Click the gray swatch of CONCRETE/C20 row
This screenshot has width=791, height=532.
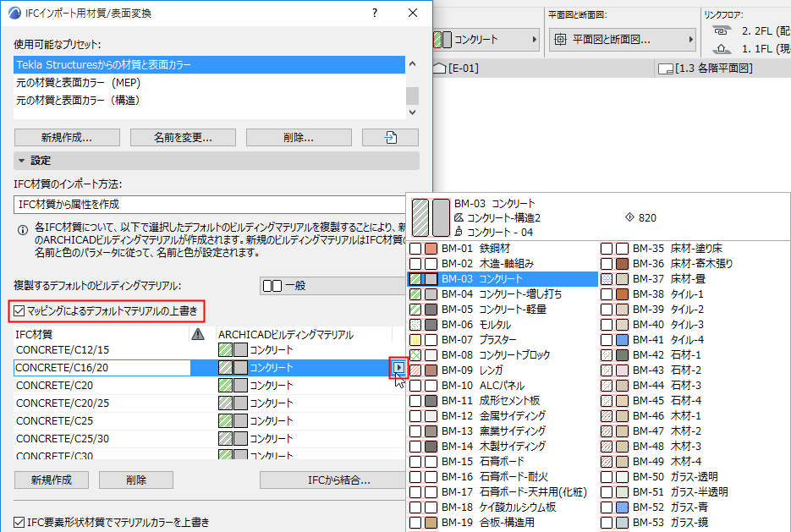coord(240,386)
